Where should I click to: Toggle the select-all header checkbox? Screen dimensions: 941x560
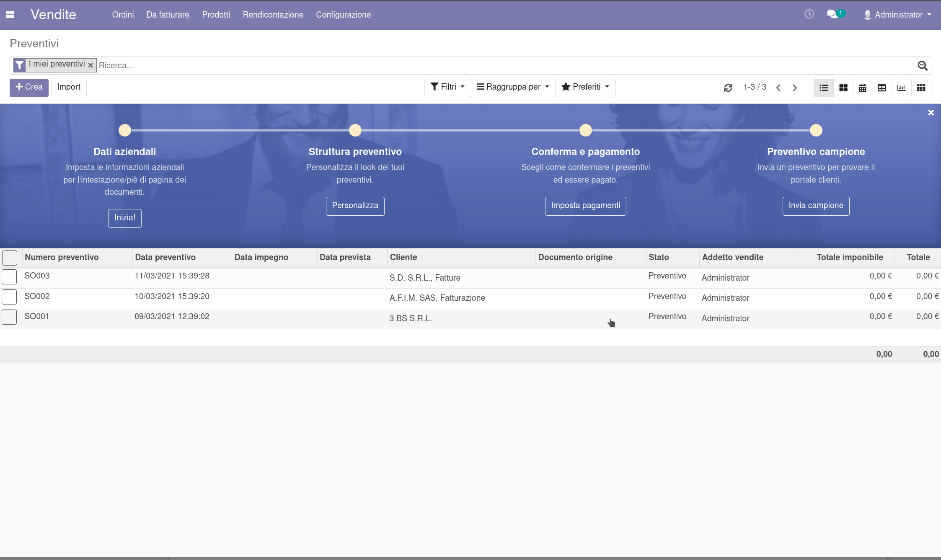pos(9,258)
